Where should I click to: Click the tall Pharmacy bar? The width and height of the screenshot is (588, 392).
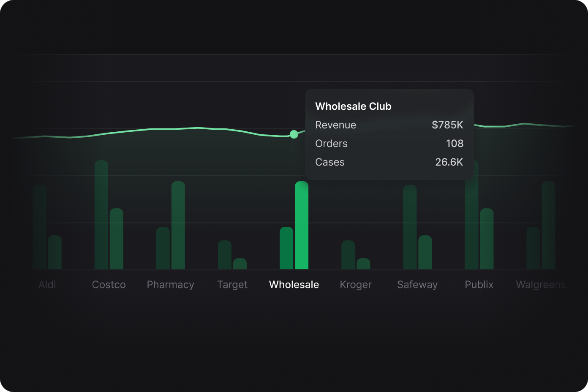[x=178, y=225]
